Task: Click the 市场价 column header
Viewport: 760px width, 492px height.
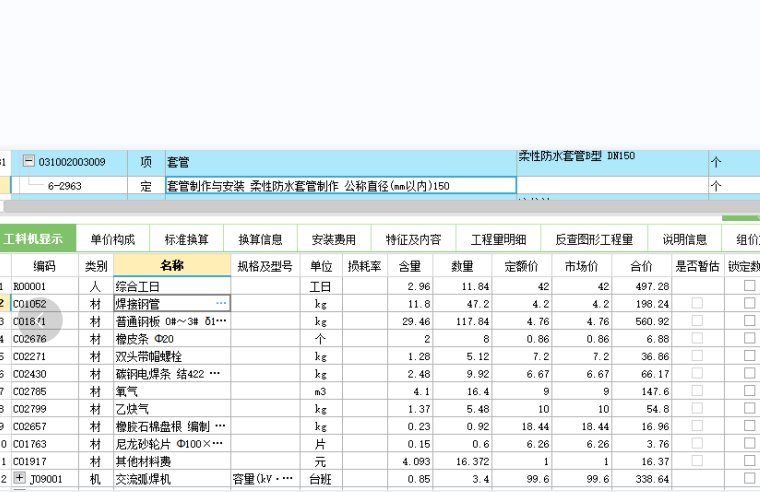Action: click(x=582, y=266)
